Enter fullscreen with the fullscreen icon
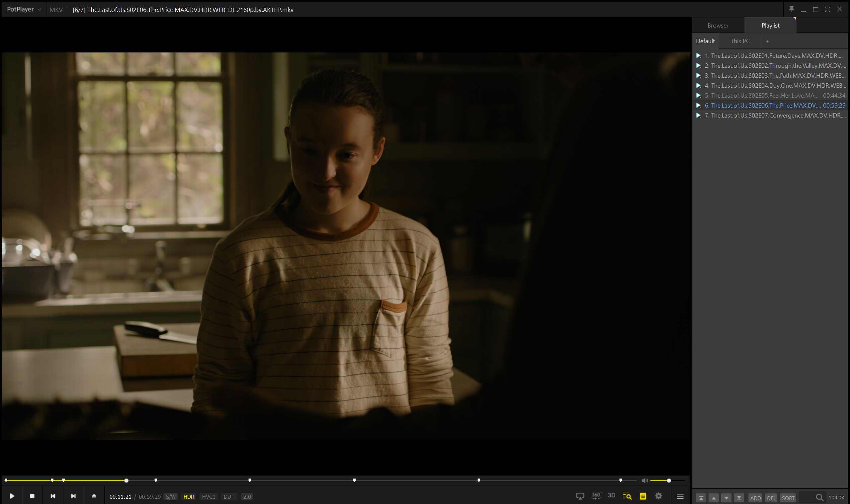Viewport: 850px width, 504px height. point(827,9)
